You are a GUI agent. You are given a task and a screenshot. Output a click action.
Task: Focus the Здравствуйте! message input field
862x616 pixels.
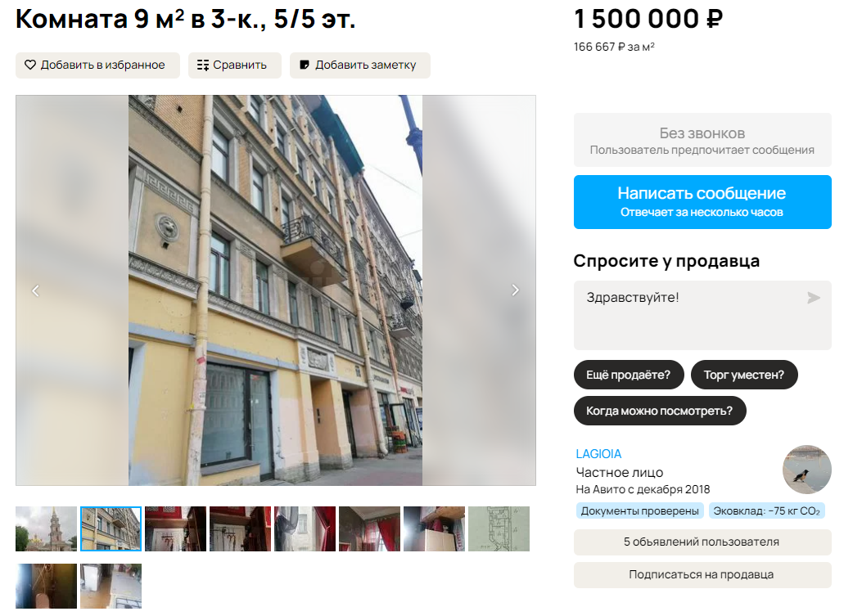tap(702, 316)
